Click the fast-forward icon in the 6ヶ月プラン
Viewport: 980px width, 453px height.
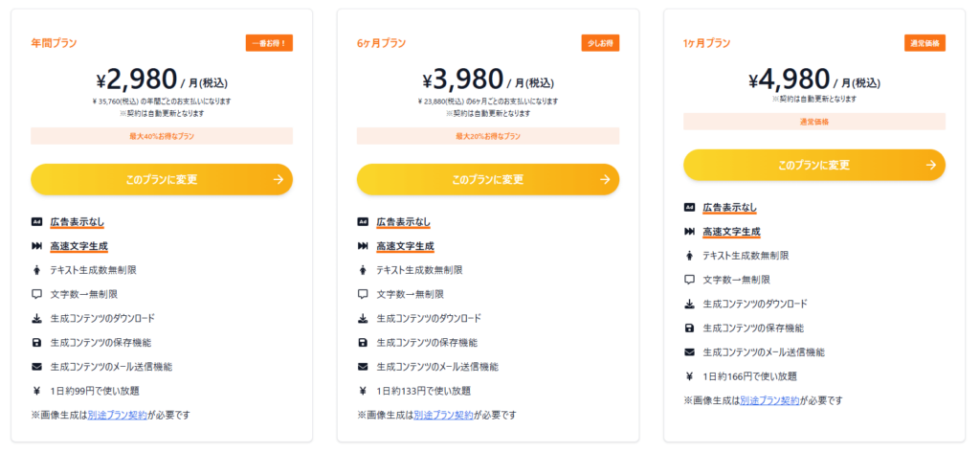(363, 246)
